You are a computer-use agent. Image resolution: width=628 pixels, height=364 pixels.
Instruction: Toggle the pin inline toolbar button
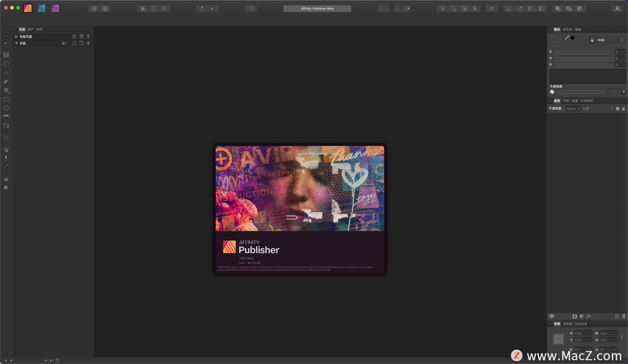(x=202, y=8)
